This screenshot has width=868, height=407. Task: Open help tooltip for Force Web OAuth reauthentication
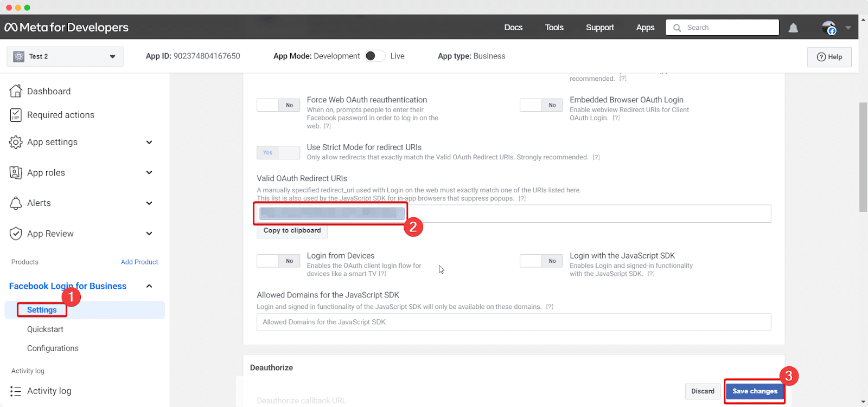[x=327, y=126]
